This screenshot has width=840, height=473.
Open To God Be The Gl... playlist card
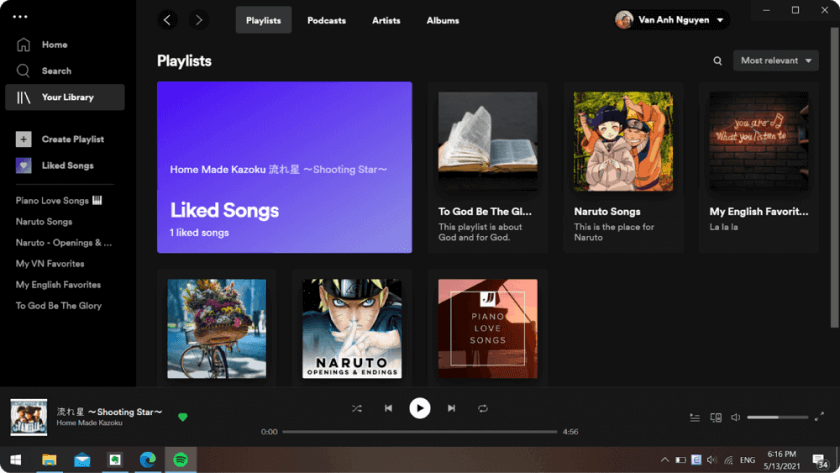click(488, 167)
